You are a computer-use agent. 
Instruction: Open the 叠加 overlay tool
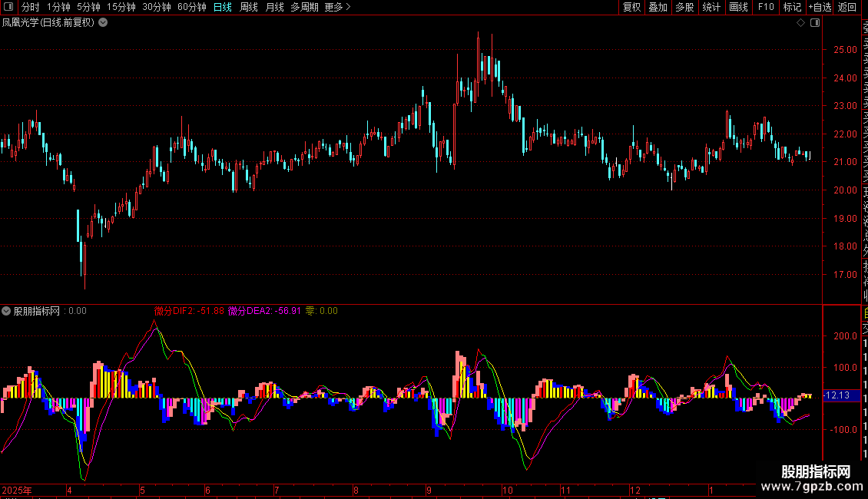pos(658,8)
